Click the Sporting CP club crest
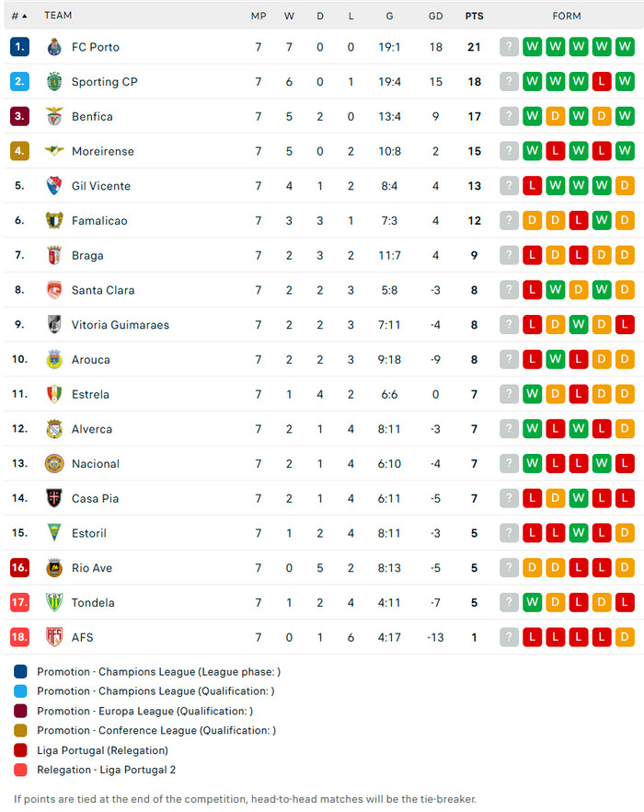Screen dimensions: 644x812 tap(53, 82)
